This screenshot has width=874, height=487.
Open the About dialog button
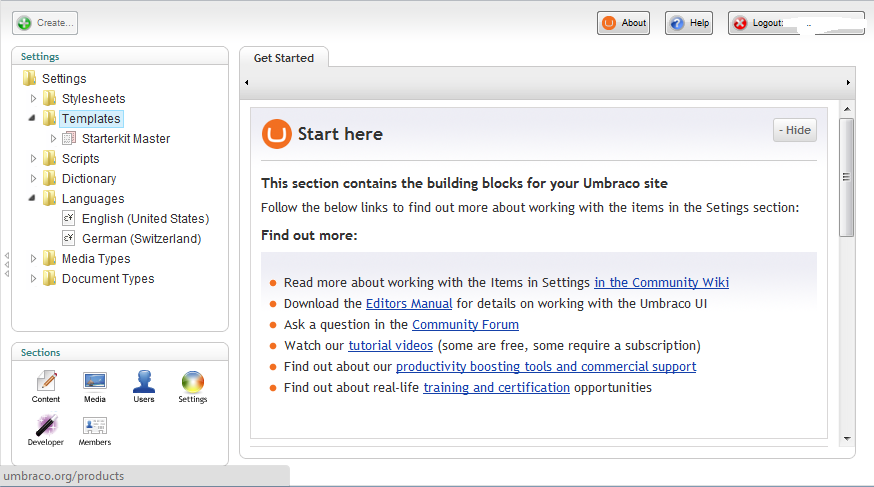[624, 23]
